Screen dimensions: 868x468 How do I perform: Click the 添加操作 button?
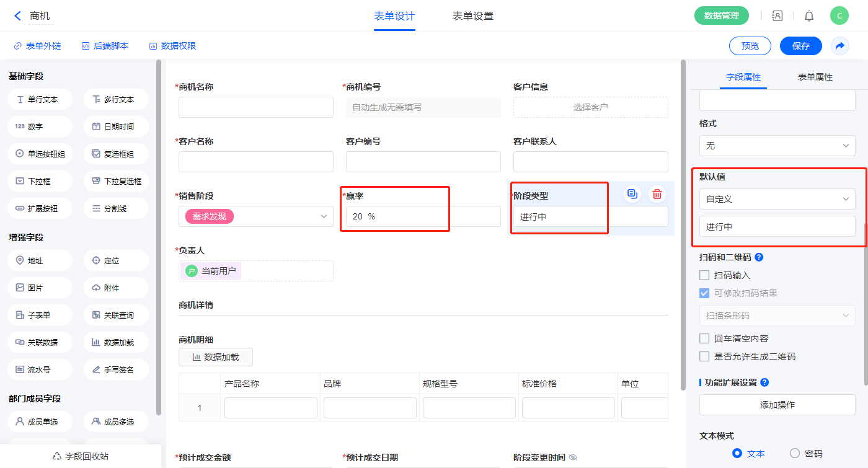777,405
